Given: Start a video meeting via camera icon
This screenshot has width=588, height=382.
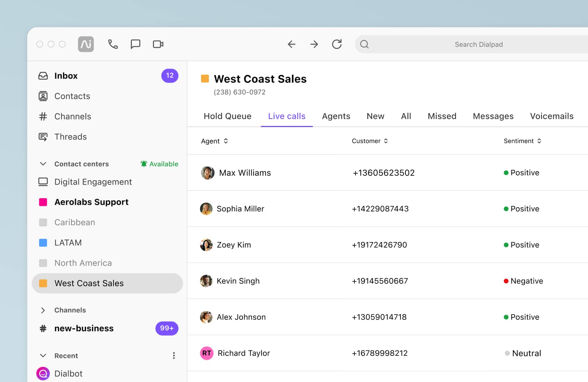Looking at the screenshot, I should (158, 44).
